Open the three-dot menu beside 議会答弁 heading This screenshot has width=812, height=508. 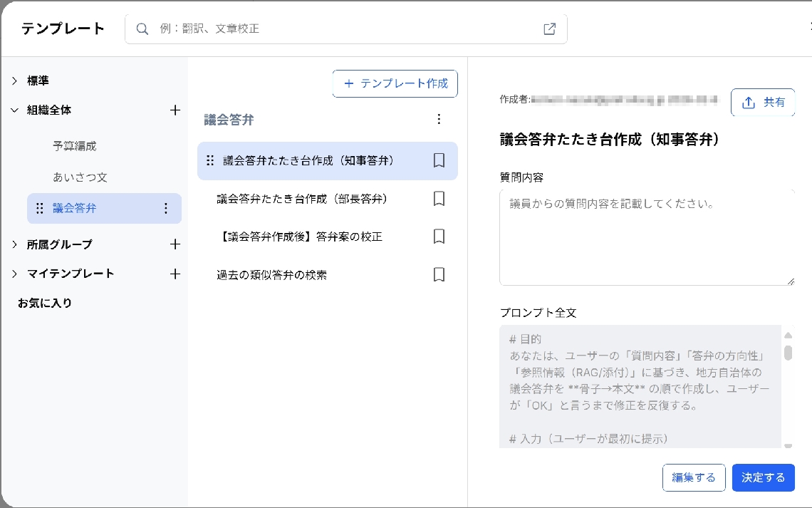(x=439, y=119)
